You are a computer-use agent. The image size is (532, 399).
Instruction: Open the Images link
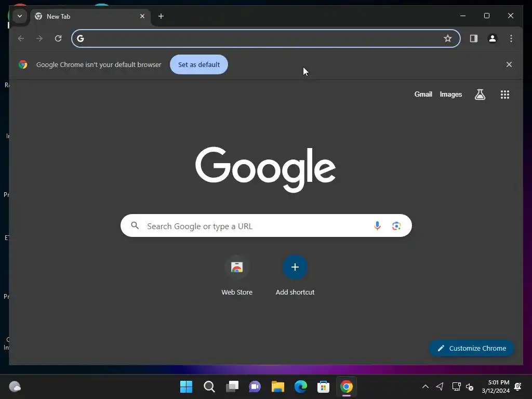[450, 95]
